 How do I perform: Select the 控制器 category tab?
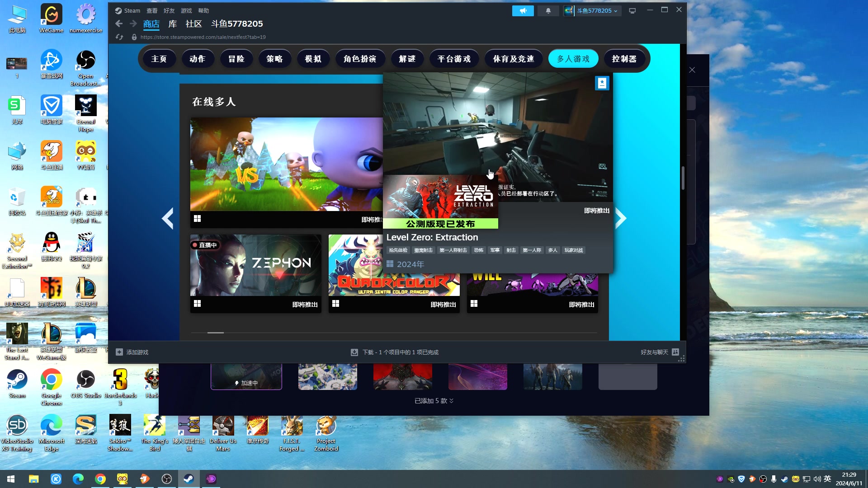pos(624,59)
